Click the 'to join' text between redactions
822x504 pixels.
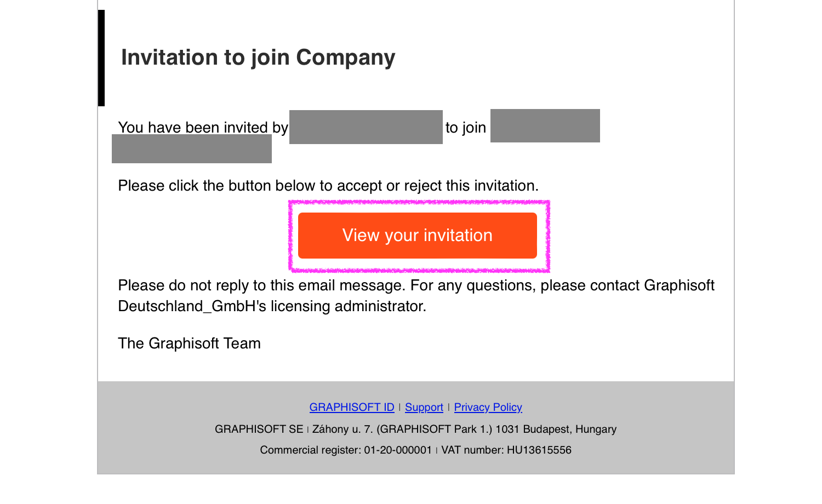(466, 127)
